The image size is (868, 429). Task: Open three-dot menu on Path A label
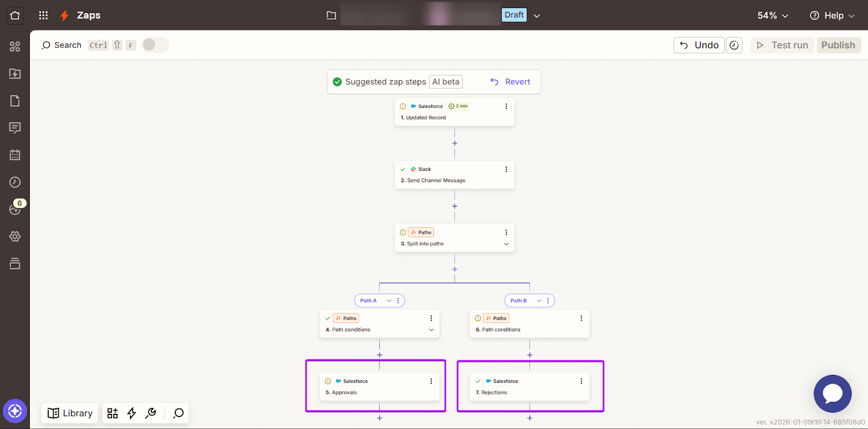point(398,300)
